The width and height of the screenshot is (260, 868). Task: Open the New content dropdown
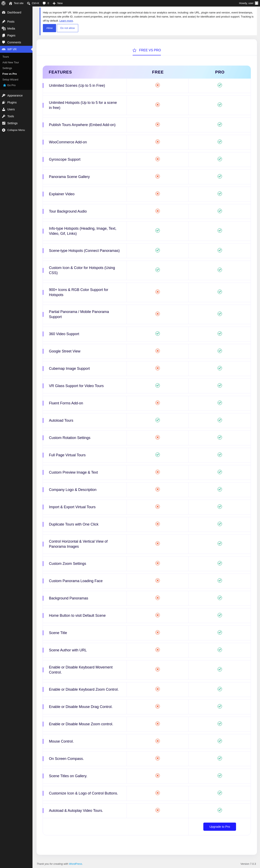57,3
